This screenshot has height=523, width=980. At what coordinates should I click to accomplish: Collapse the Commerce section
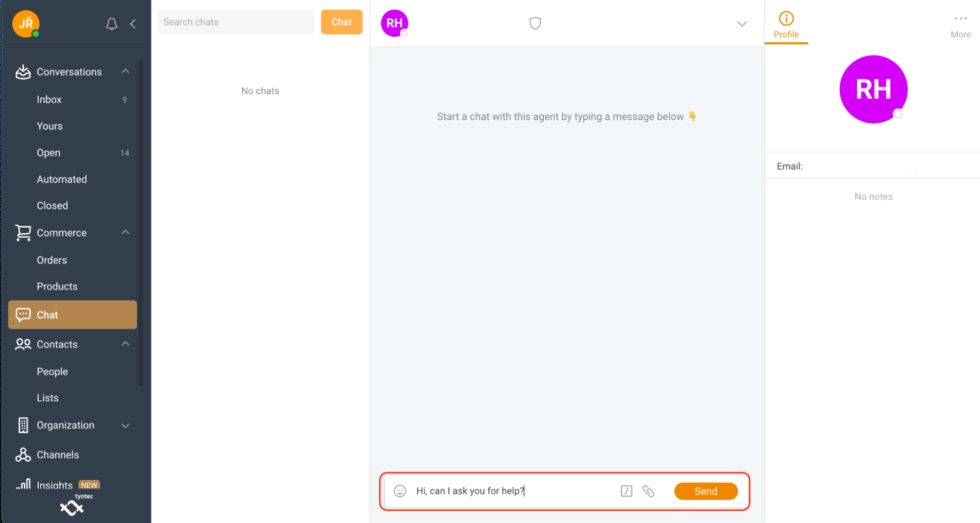click(x=126, y=233)
